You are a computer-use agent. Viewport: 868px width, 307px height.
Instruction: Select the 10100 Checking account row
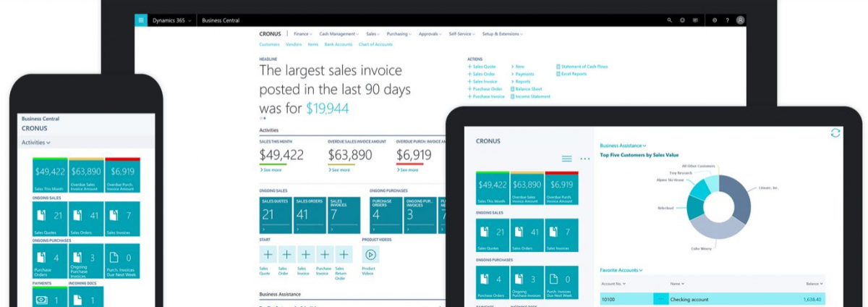coord(712,298)
